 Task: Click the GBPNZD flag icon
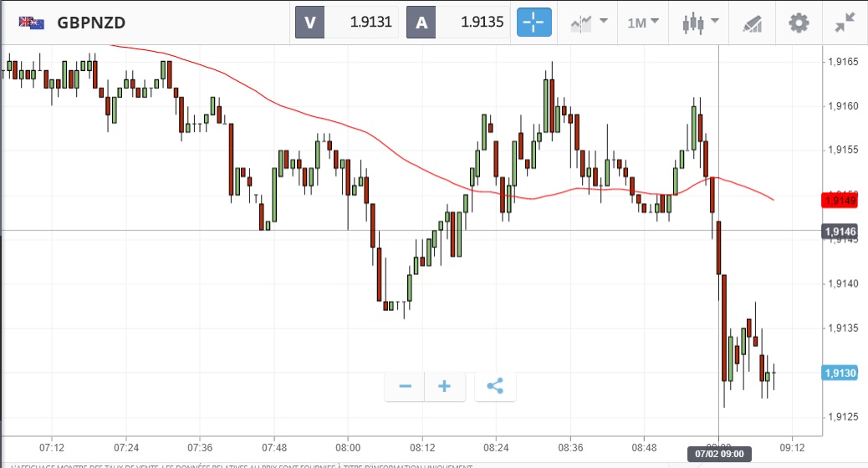click(x=32, y=23)
